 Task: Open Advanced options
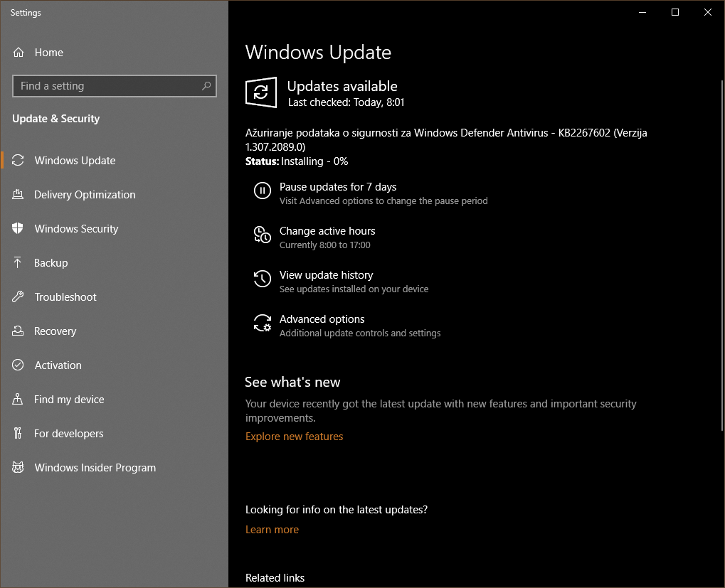[322, 319]
